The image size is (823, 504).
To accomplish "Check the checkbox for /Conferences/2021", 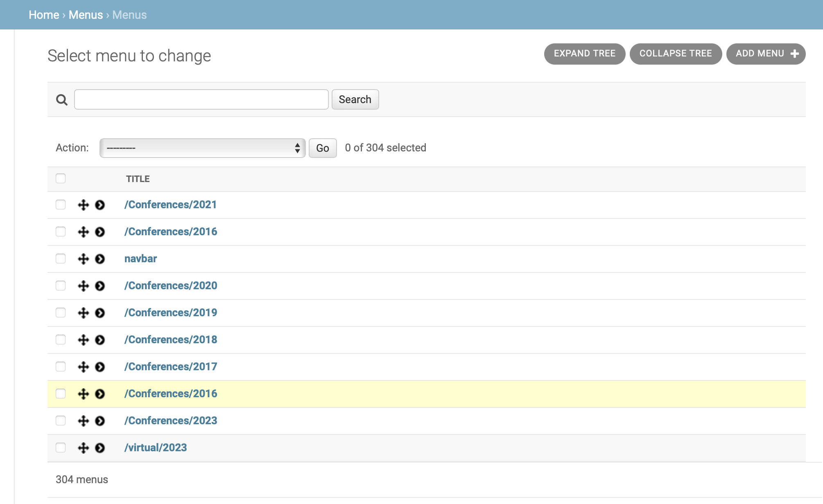I will [x=61, y=205].
